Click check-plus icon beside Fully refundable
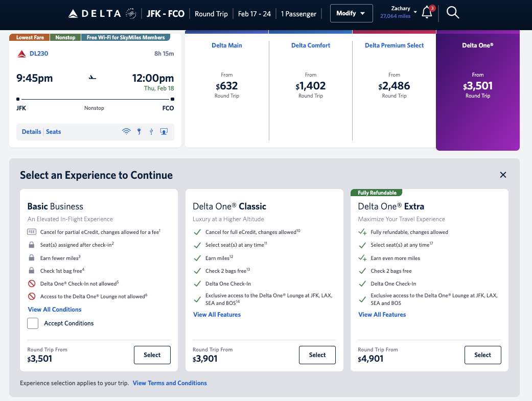The height and width of the screenshot is (401, 532). (x=362, y=232)
